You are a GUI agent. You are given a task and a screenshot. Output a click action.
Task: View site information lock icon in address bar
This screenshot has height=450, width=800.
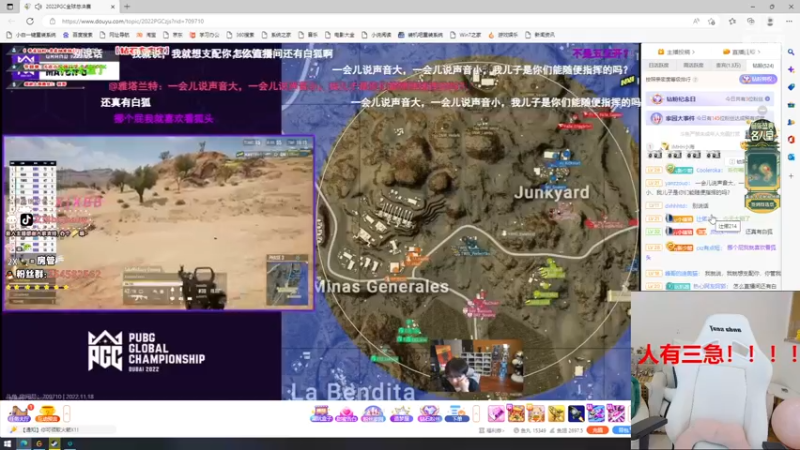pyautogui.click(x=52, y=21)
